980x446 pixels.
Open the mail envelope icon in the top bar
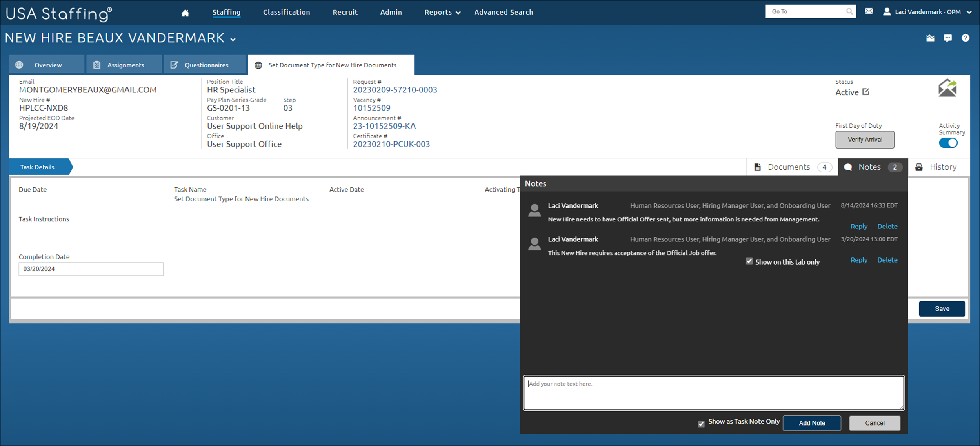(869, 11)
